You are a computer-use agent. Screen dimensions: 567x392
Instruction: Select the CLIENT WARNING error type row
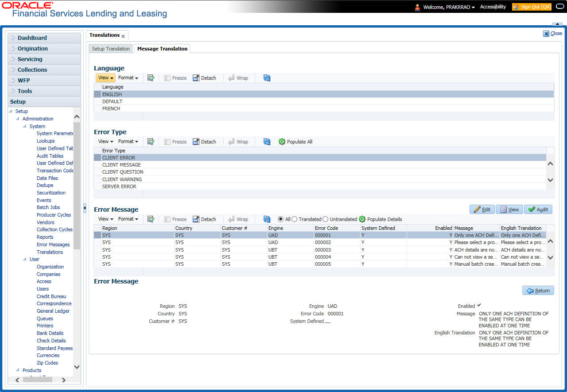tap(320, 179)
